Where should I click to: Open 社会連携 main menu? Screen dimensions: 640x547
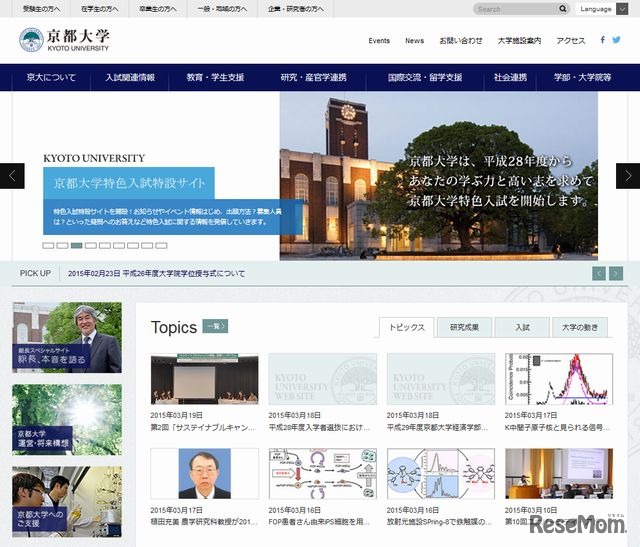(510, 77)
